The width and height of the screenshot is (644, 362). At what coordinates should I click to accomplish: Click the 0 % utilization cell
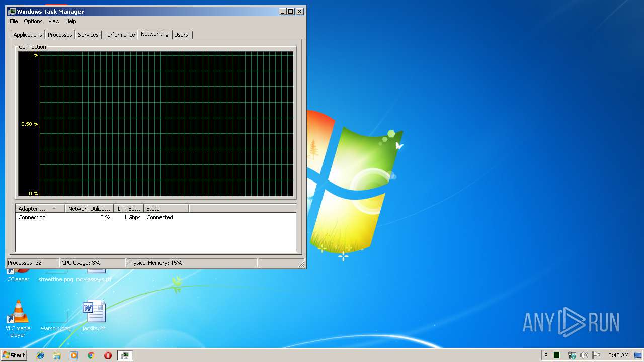(105, 217)
